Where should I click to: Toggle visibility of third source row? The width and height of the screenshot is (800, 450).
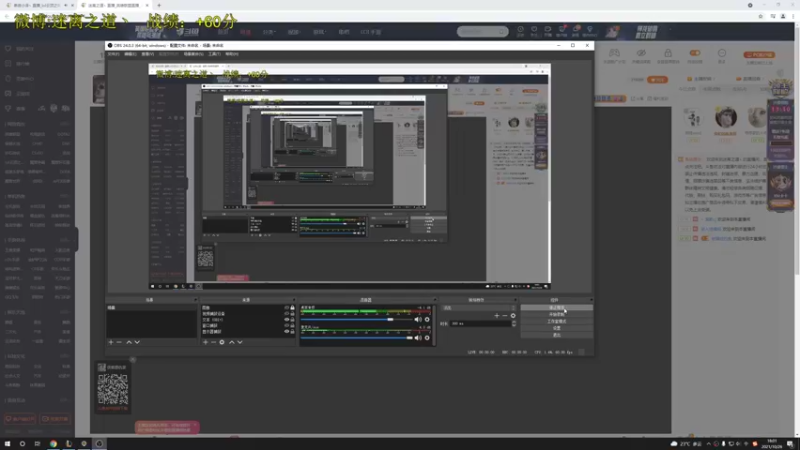pos(287,320)
